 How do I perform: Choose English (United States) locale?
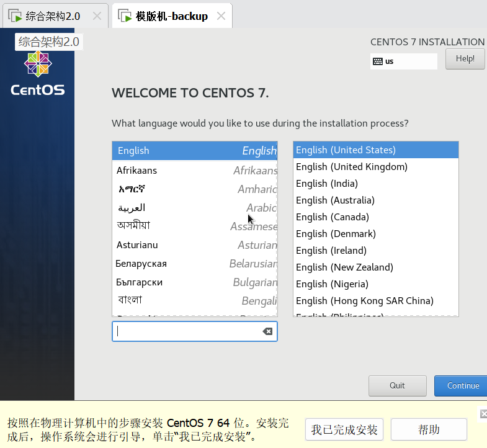coord(376,150)
